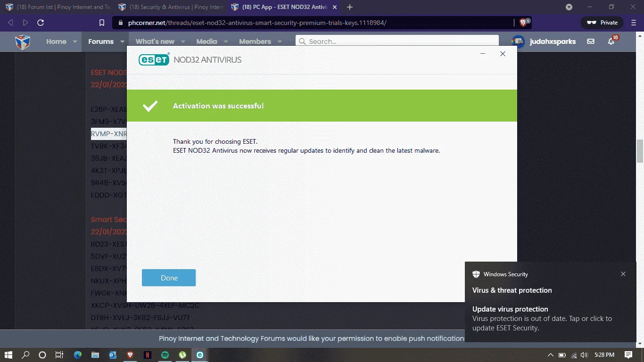Image resolution: width=644 pixels, height=362 pixels.
Task: Open the tab search dropdown icon
Action: 569,7
